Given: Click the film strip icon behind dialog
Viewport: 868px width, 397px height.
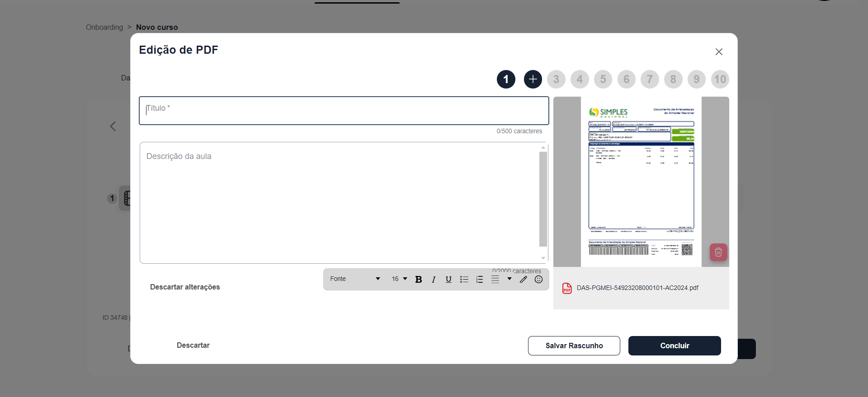Looking at the screenshot, I should click(127, 198).
